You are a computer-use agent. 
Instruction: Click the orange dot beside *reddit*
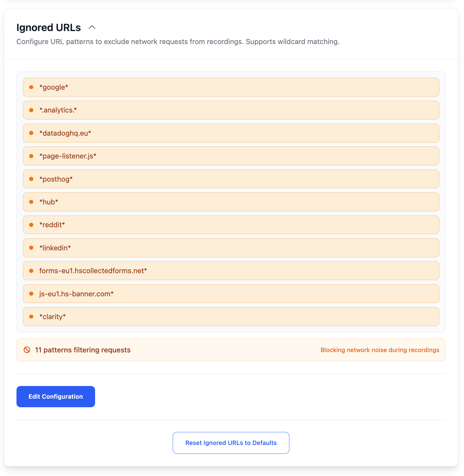pos(31,225)
